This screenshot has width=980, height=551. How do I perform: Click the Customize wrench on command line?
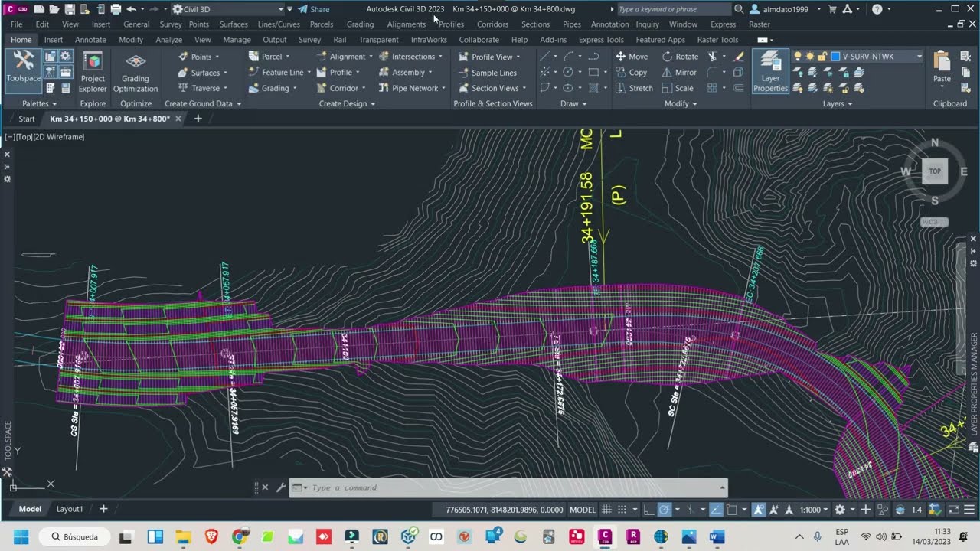tap(281, 487)
